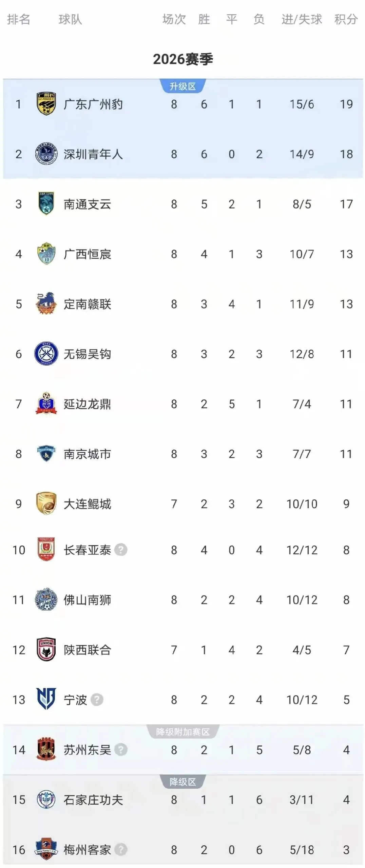Click the 升级区 zone label
The height and width of the screenshot is (868, 365).
(x=183, y=86)
